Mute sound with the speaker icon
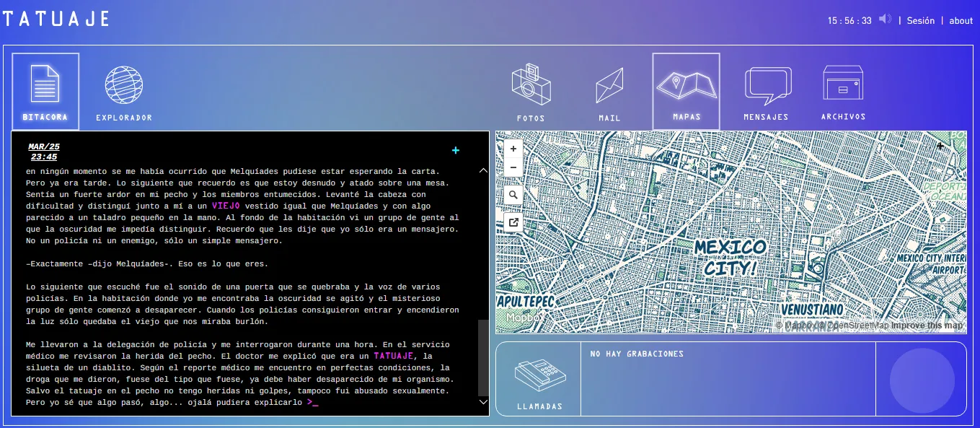Image resolution: width=980 pixels, height=428 pixels. point(885,19)
